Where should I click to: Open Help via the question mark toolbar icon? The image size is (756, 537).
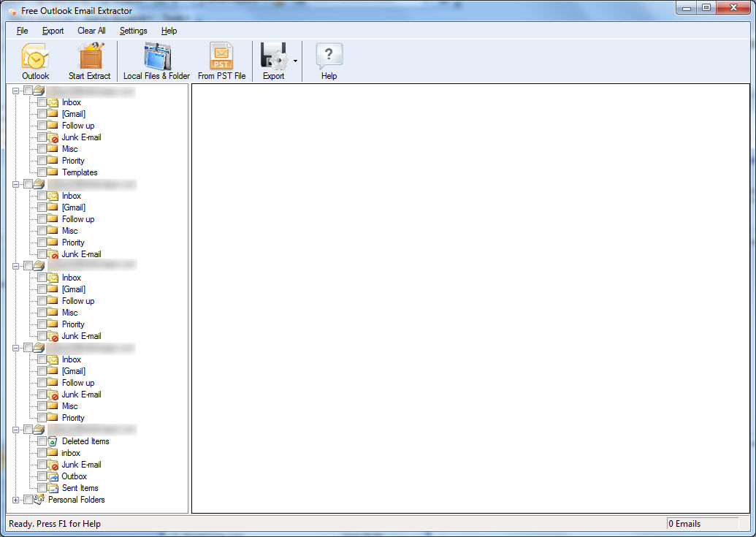[x=329, y=56]
